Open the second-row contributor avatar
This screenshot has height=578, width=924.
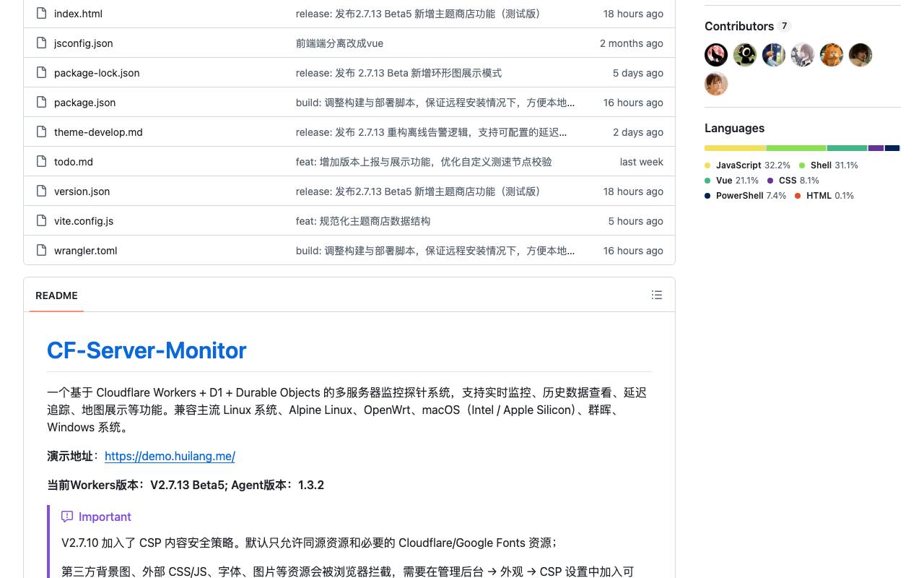click(x=716, y=84)
